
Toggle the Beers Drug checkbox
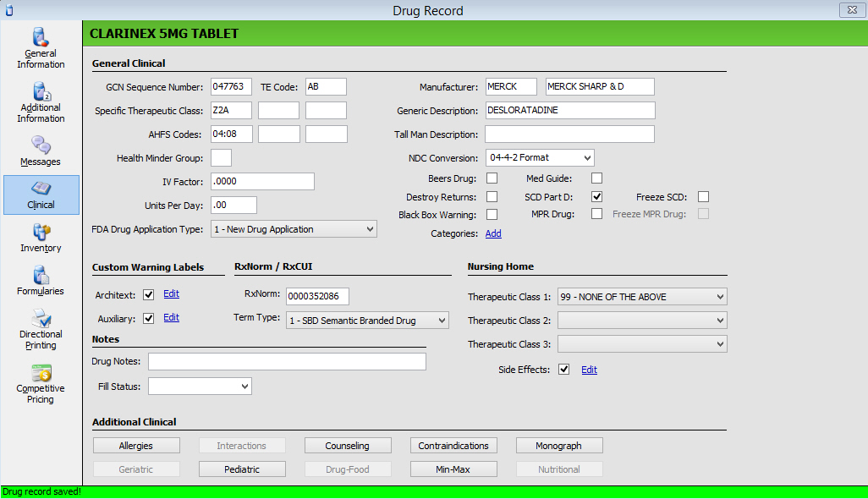tap(492, 178)
